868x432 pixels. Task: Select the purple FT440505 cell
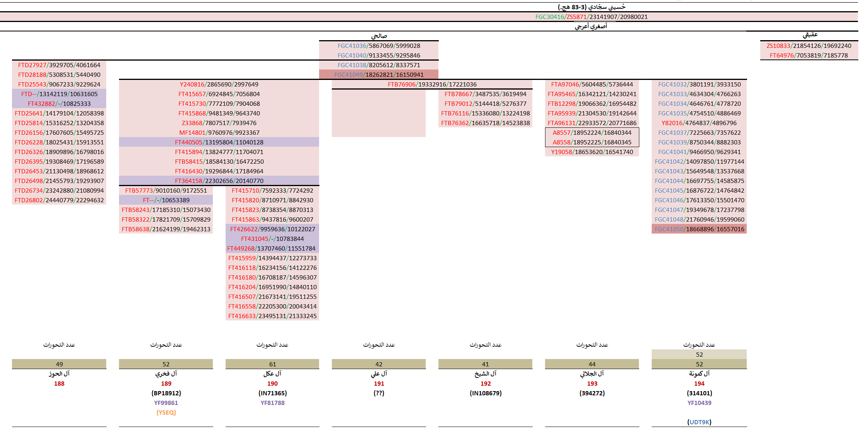pos(219,142)
